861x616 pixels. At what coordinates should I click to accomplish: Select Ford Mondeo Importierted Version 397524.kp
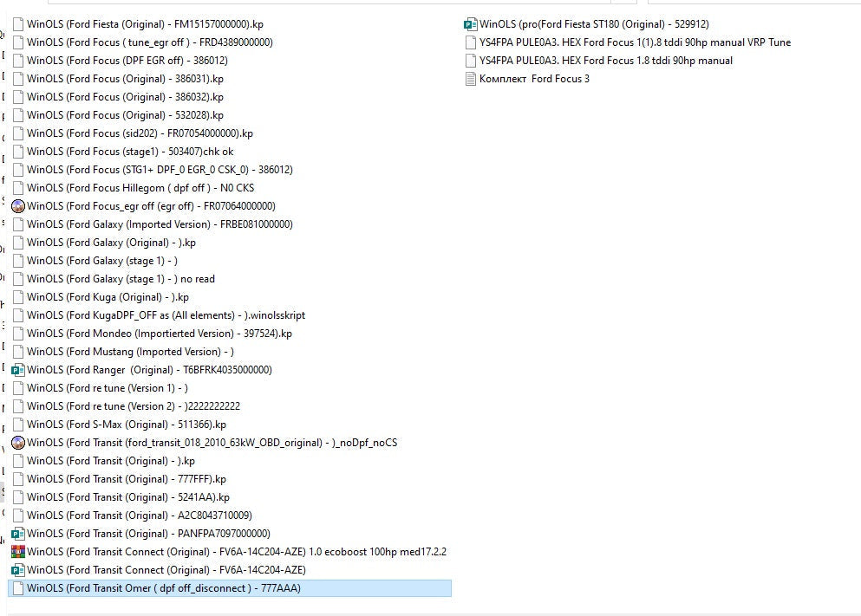point(160,334)
